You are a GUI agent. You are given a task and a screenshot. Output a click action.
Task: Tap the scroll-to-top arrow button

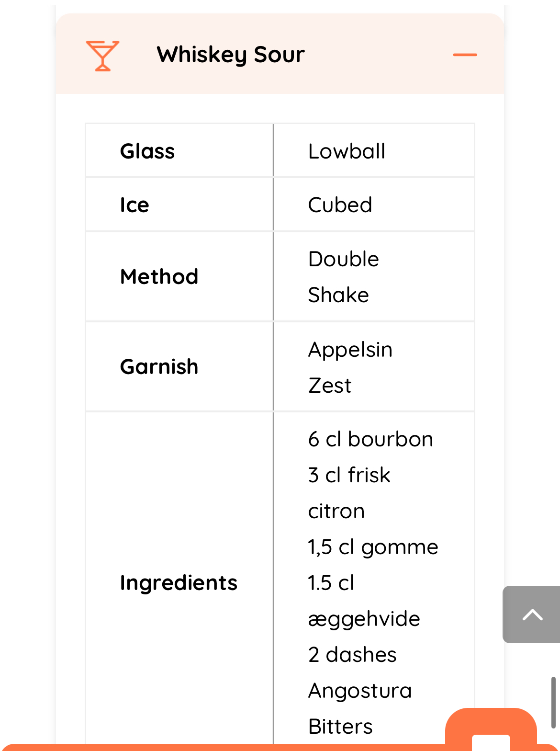click(x=532, y=614)
